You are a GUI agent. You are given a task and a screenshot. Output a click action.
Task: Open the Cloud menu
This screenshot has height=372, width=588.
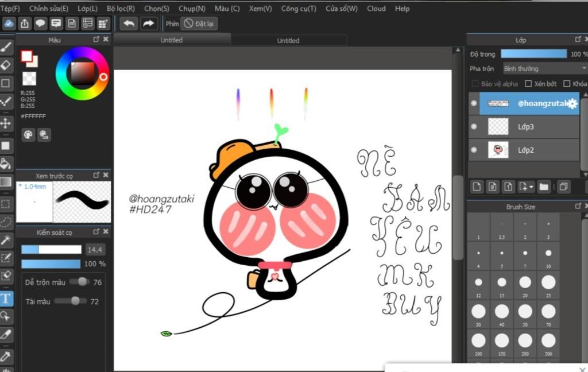pos(376,8)
